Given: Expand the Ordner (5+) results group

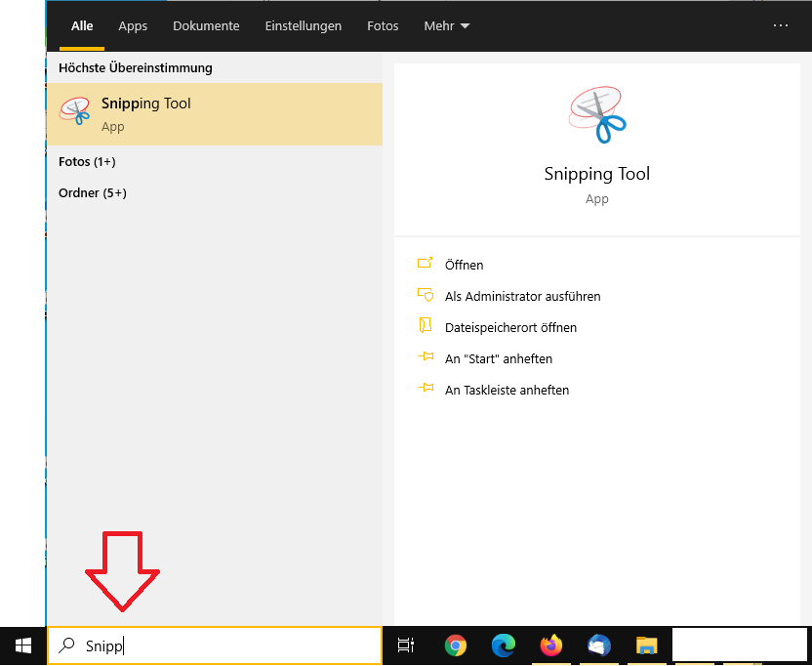Looking at the screenshot, I should pyautogui.click(x=93, y=193).
